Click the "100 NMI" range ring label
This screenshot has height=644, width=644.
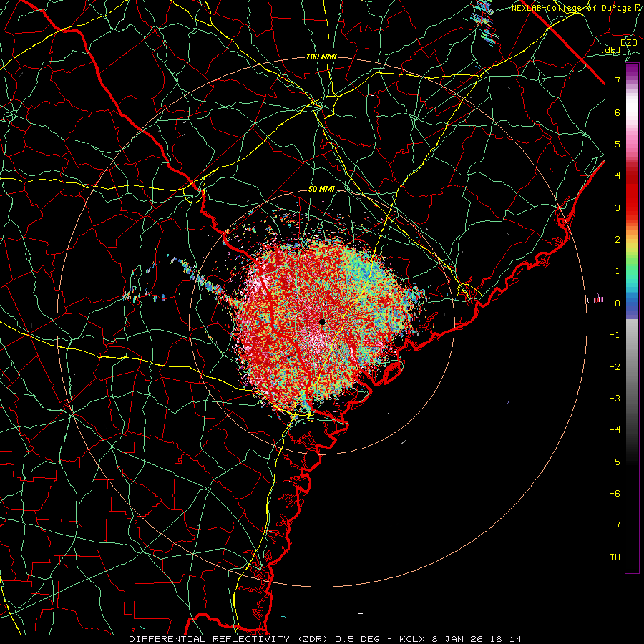tap(321, 57)
